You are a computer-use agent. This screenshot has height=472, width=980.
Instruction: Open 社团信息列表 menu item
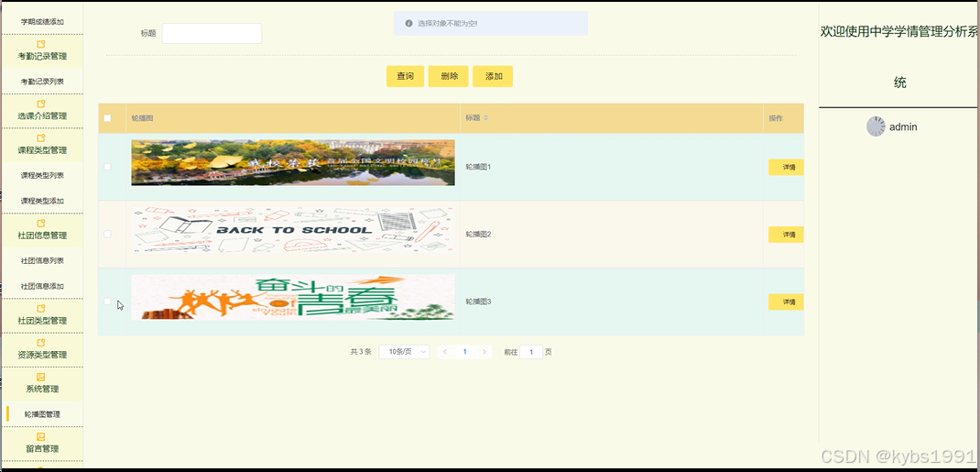coord(42,260)
